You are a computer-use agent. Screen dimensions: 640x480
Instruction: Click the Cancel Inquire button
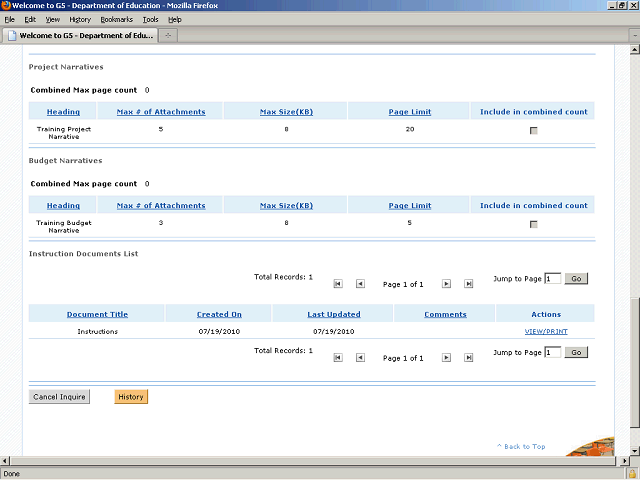59,397
